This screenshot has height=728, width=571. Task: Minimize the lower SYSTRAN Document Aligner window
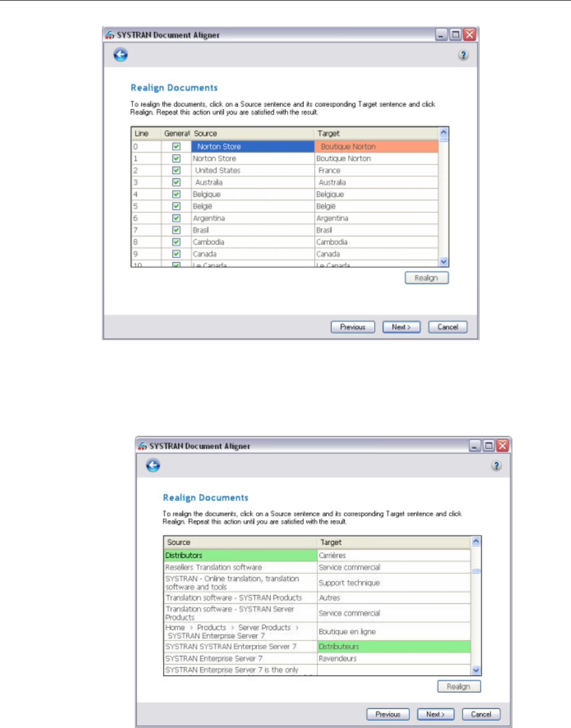(x=475, y=446)
